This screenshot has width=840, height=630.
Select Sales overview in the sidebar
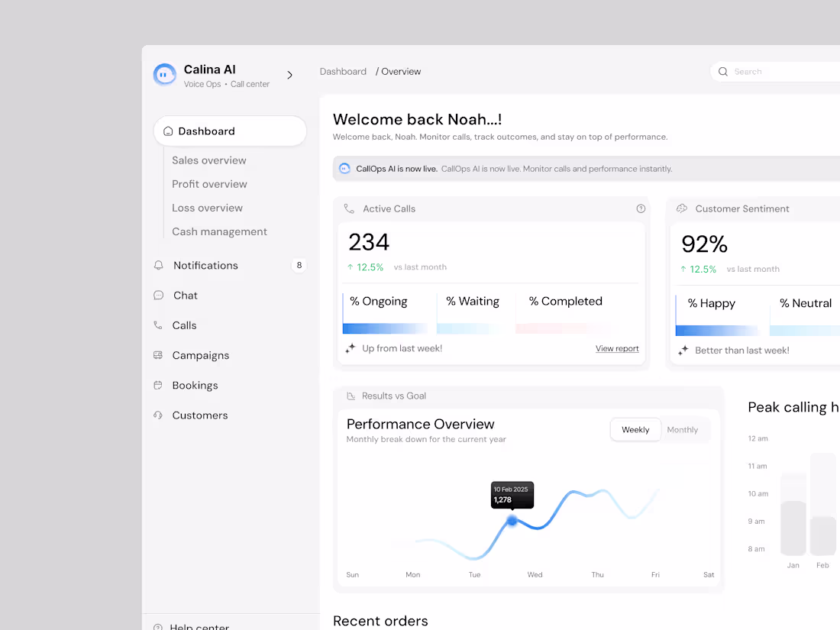tap(208, 160)
